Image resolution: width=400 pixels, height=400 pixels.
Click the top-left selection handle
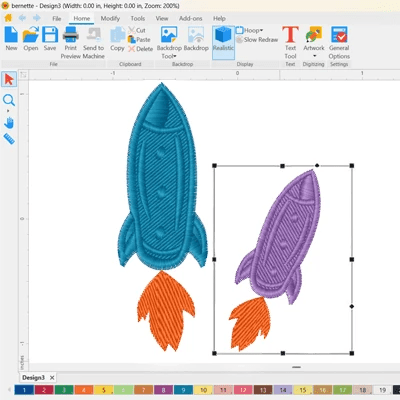pos(214,166)
